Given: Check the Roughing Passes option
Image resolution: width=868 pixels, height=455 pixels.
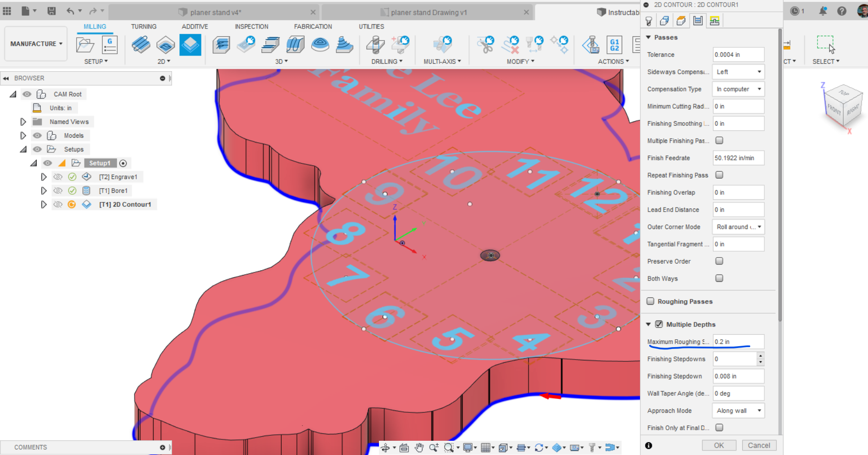Looking at the screenshot, I should coord(650,301).
